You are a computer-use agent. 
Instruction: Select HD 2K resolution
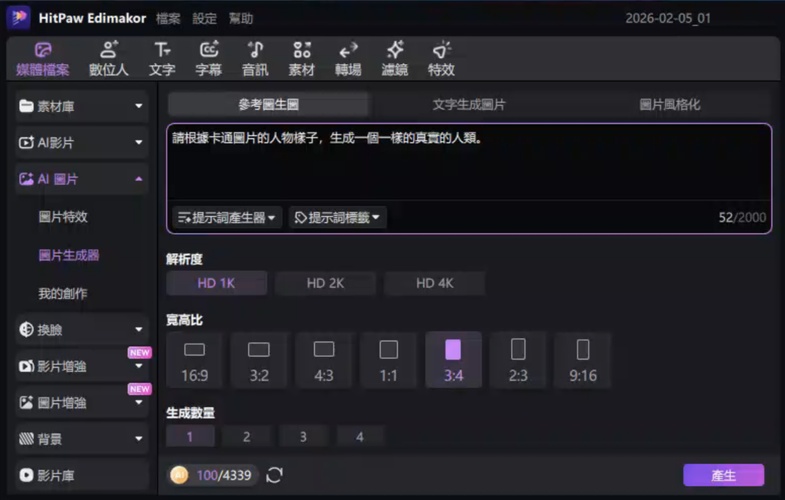tap(325, 283)
